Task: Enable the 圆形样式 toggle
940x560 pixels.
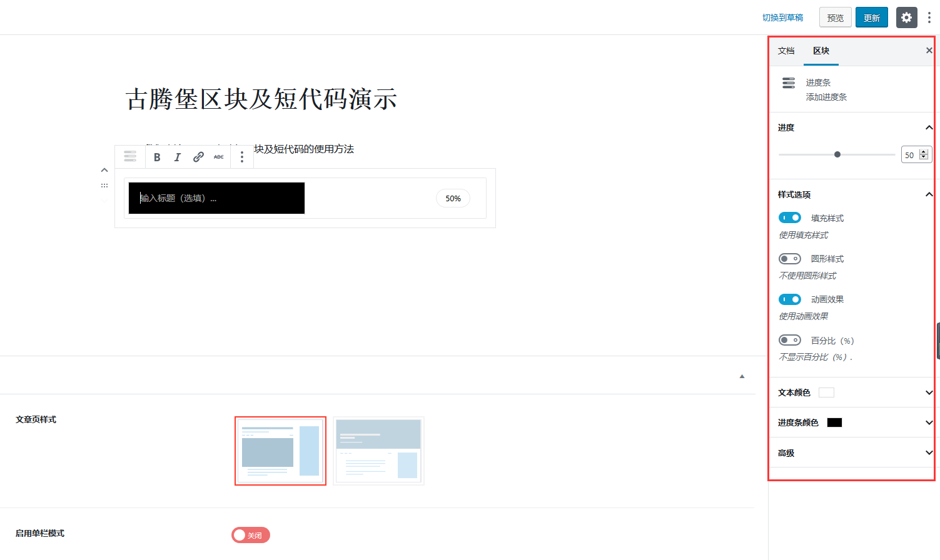Action: (x=789, y=259)
